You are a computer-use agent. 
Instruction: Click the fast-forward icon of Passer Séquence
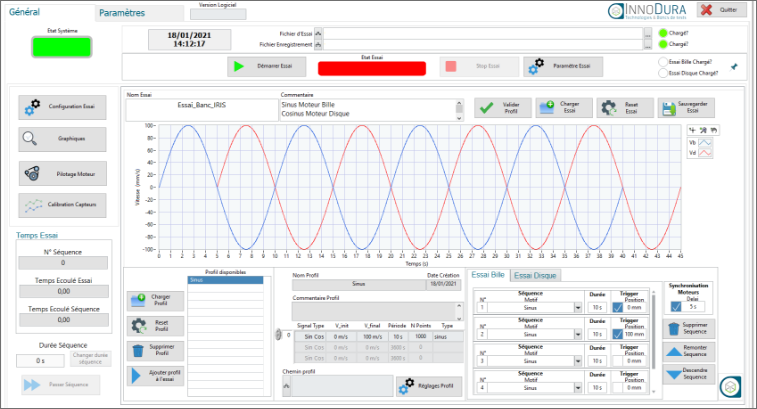point(32,385)
